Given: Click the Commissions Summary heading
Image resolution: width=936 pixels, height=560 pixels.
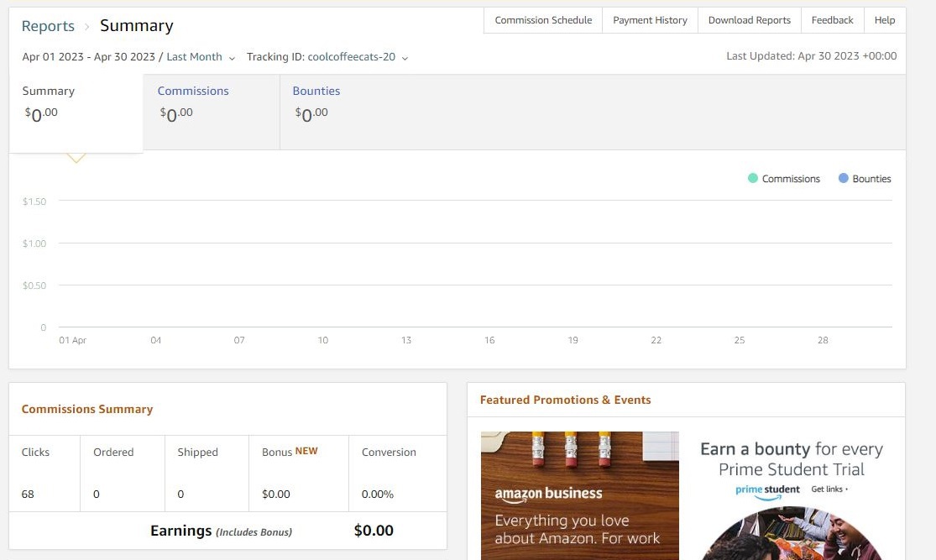Looking at the screenshot, I should 87,409.
